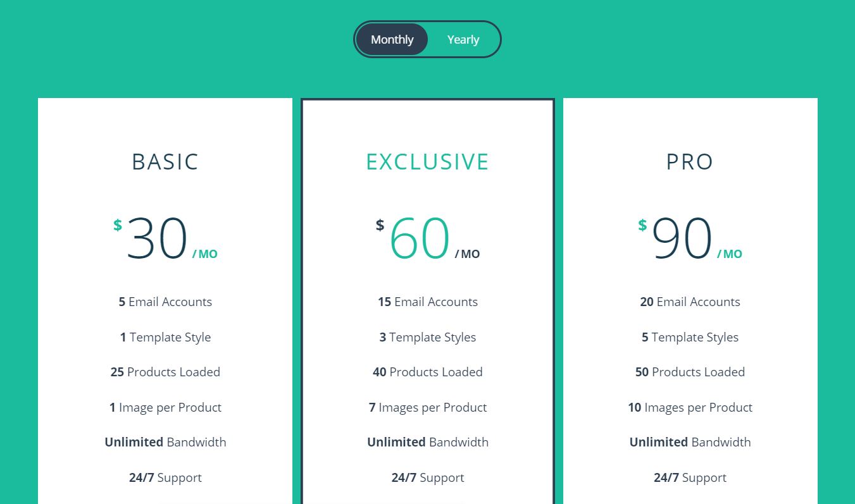Click the PRO plan heading
Screen dimensions: 855x504
pyautogui.click(x=690, y=162)
